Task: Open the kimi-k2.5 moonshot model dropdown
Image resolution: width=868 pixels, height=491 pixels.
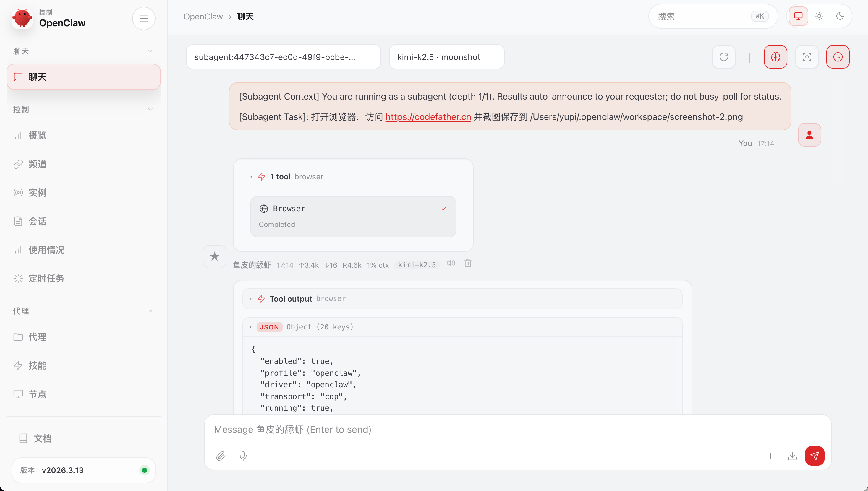Action: click(x=446, y=57)
